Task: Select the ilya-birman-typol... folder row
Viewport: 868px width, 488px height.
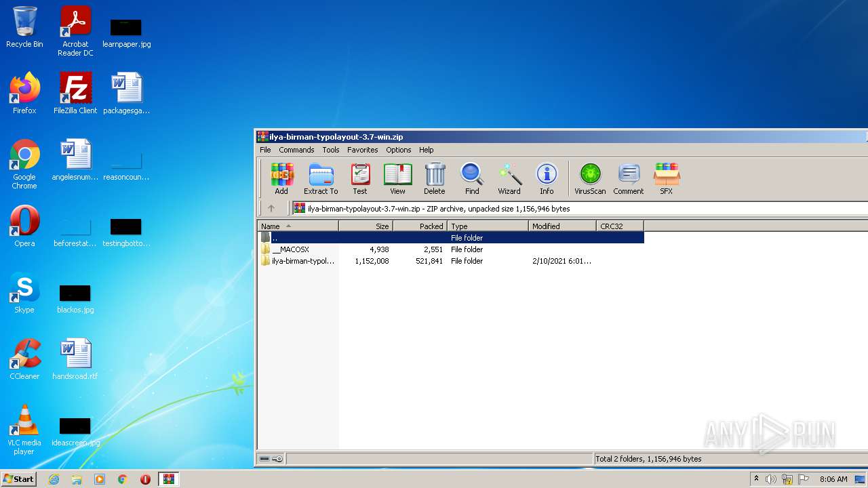Action: point(451,261)
